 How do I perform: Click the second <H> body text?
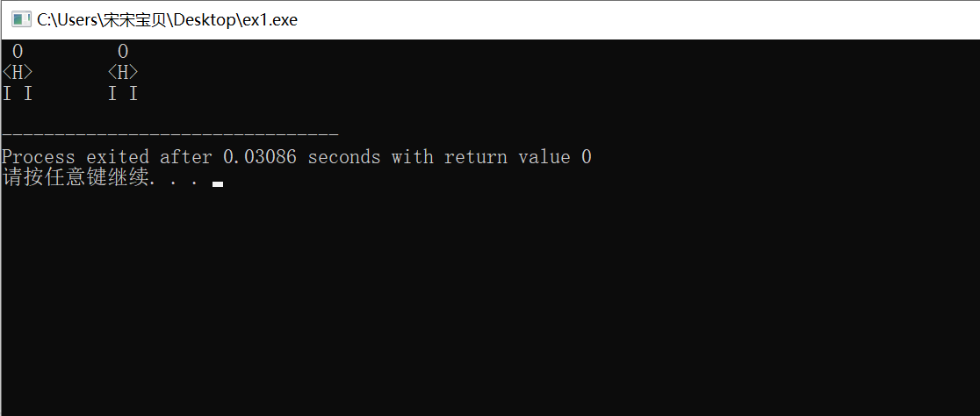123,73
